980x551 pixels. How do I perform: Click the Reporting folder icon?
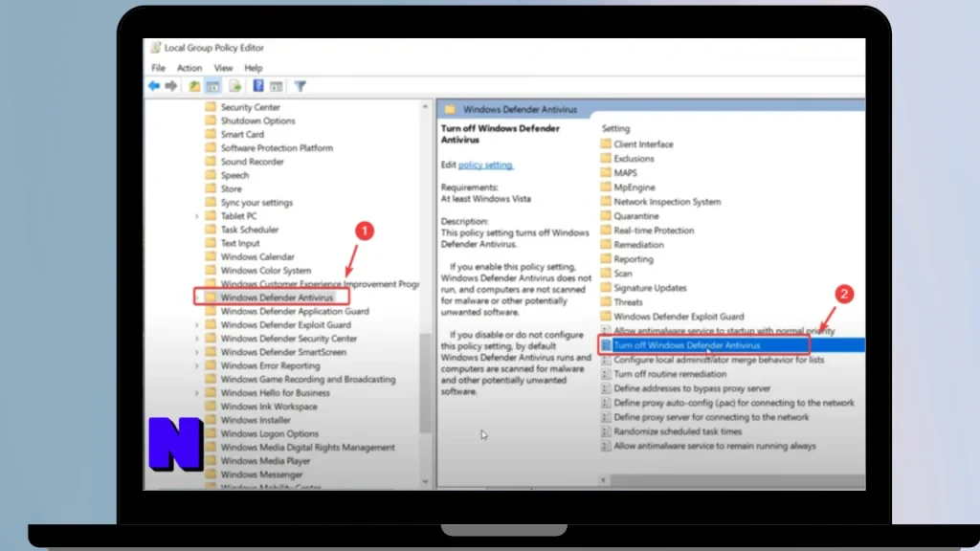coord(606,258)
